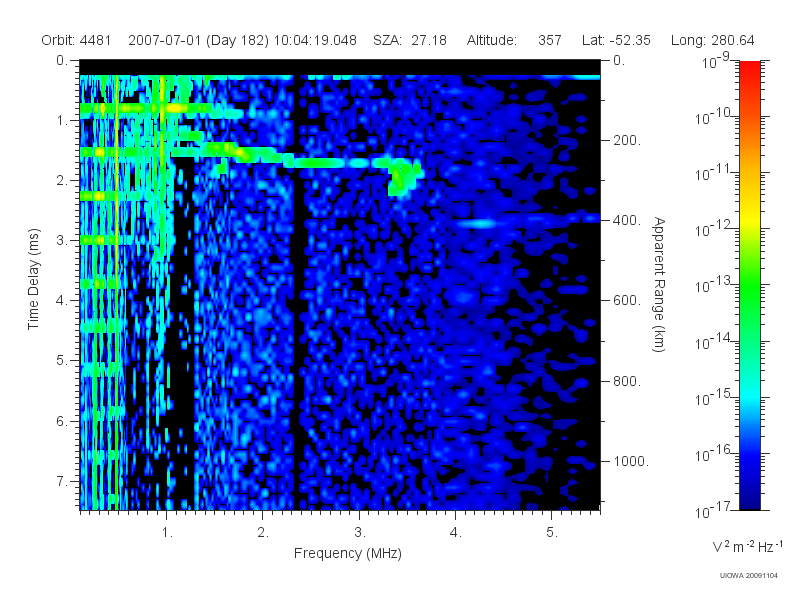Click time delay tick label '5.'
Viewport: 800px width, 600px height.
[62, 361]
